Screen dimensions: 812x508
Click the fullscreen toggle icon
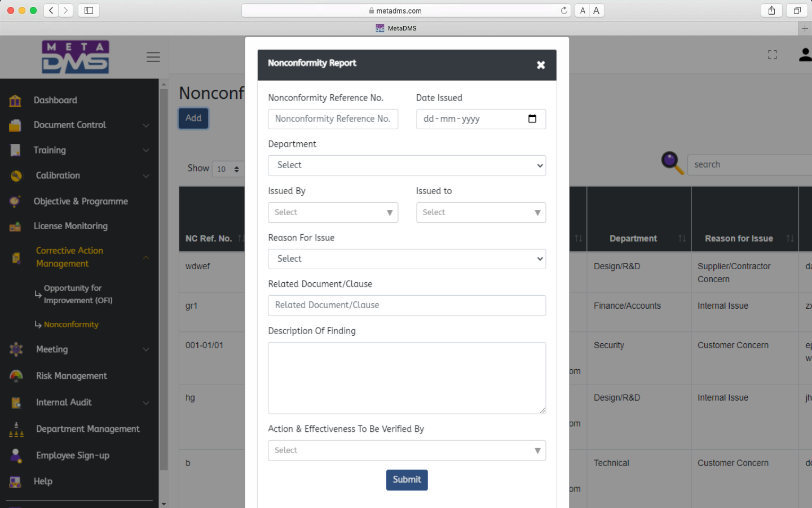click(772, 55)
